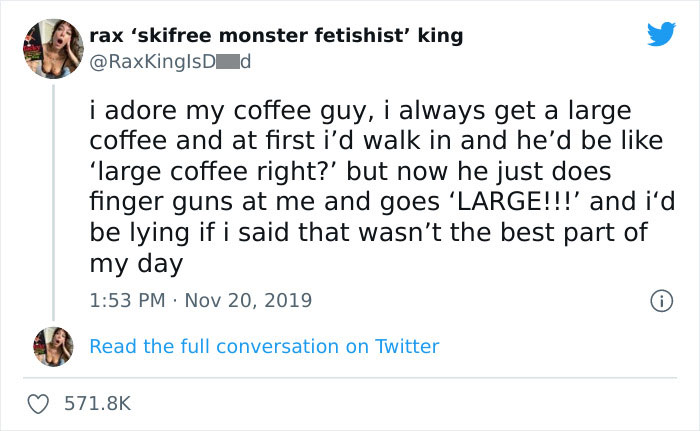Click the Twitter bird logo
Image resolution: width=700 pixels, height=431 pixels.
click(x=661, y=35)
